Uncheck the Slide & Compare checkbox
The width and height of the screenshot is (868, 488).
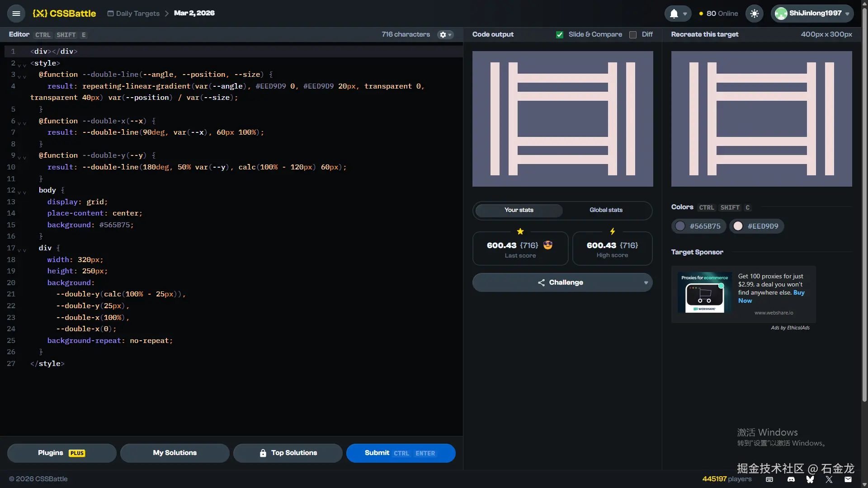(560, 35)
